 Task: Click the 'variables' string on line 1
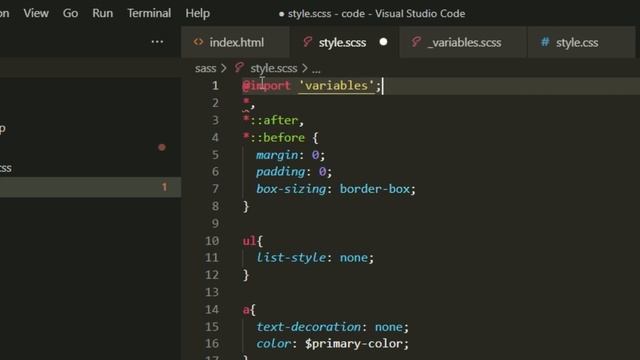click(x=336, y=86)
